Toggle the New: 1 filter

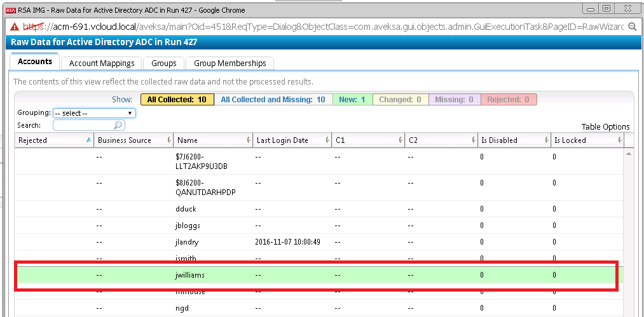[353, 100]
